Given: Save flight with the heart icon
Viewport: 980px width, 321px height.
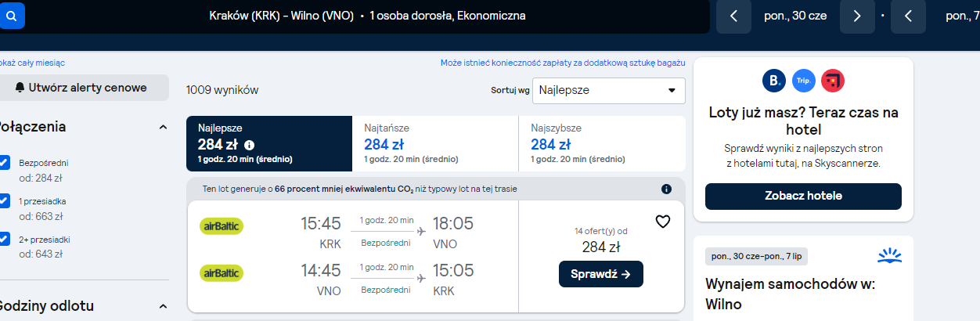Looking at the screenshot, I should click(663, 222).
